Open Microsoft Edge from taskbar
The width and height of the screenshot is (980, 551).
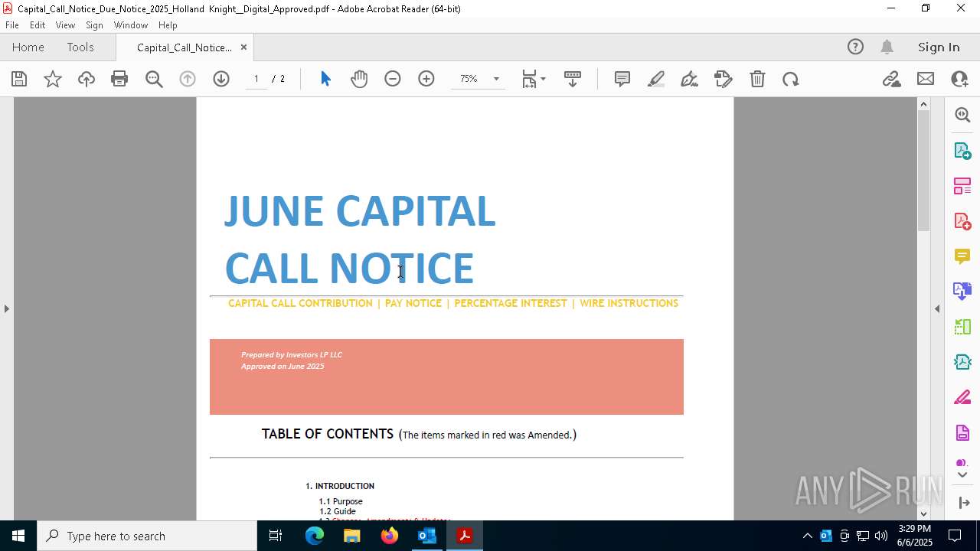click(x=315, y=536)
